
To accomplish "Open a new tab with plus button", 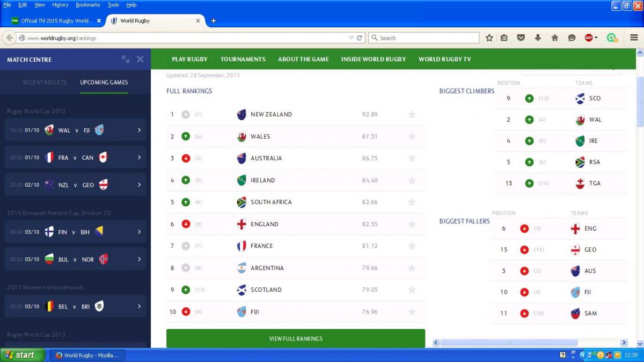I will pos(213,21).
